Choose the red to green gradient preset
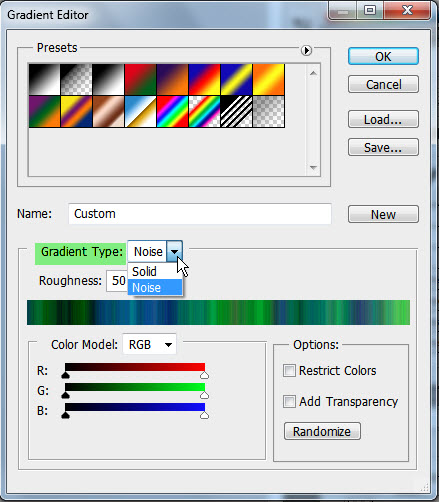 point(140,80)
